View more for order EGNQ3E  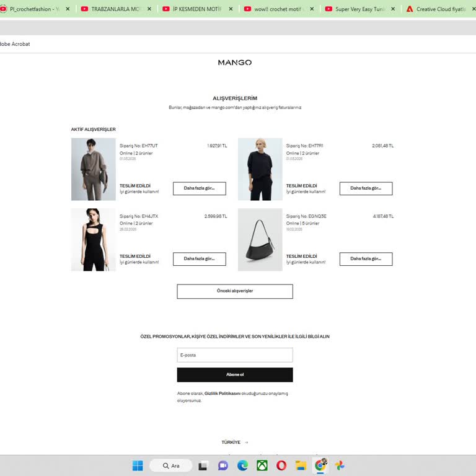point(366,259)
